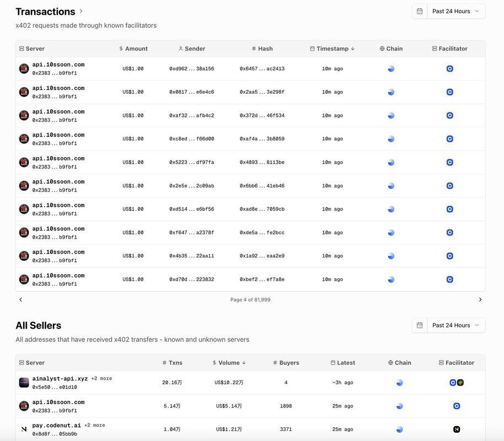Click the calendar icon beside the Transactions time range

click(420, 11)
